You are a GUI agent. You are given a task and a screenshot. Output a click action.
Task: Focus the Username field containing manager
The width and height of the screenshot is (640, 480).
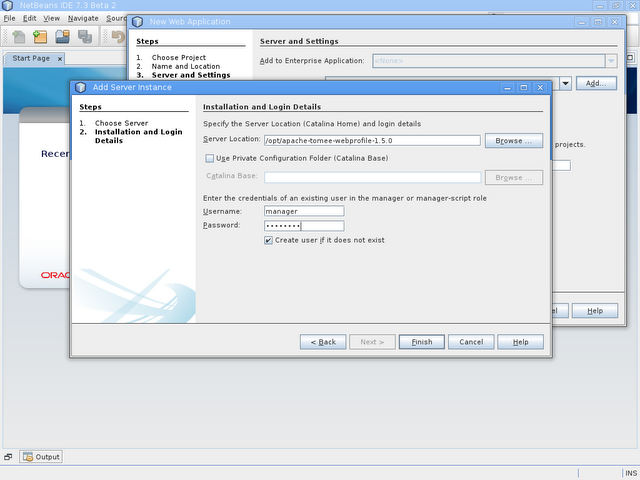(304, 211)
